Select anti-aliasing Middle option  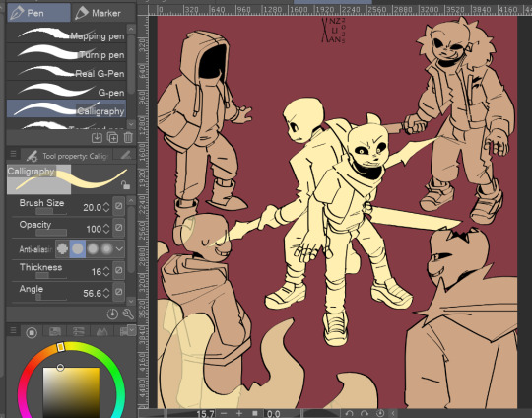tap(93, 248)
